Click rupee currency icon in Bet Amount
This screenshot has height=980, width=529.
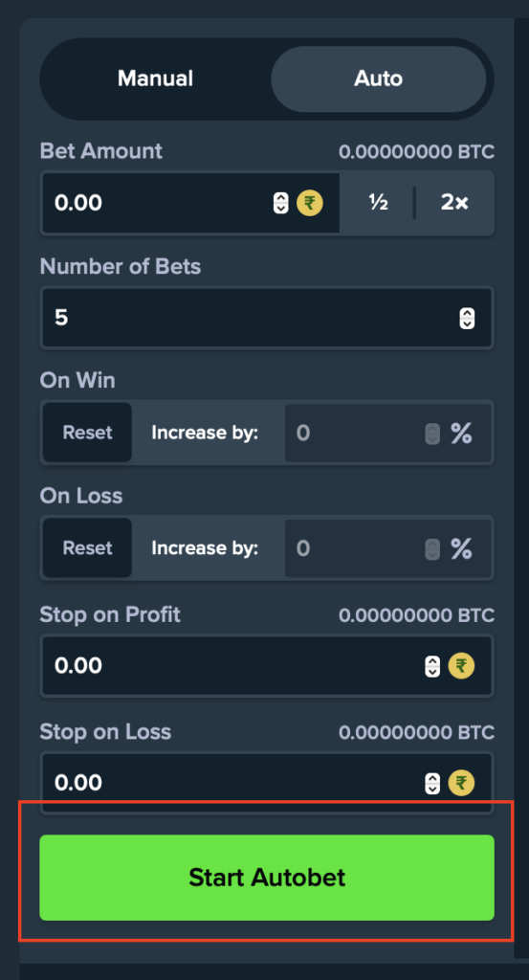310,203
